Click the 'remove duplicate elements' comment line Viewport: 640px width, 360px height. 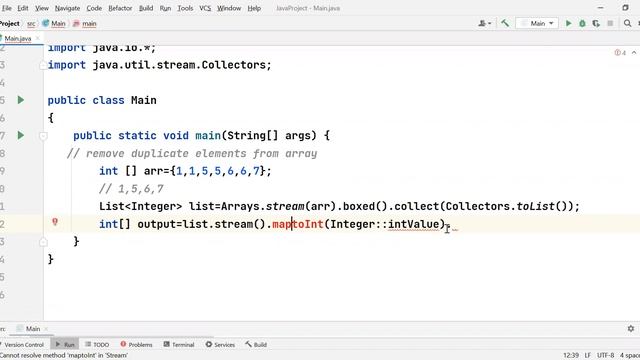pos(192,153)
